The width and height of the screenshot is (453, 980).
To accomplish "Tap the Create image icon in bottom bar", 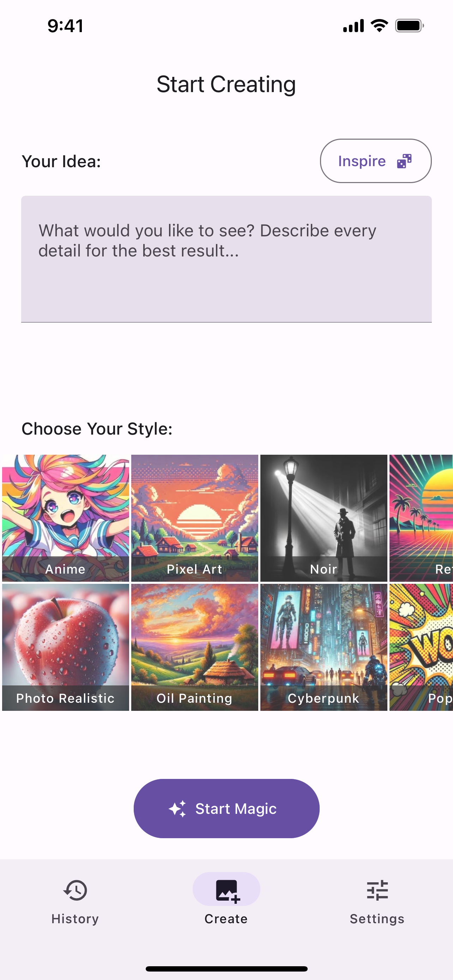I will click(x=226, y=890).
